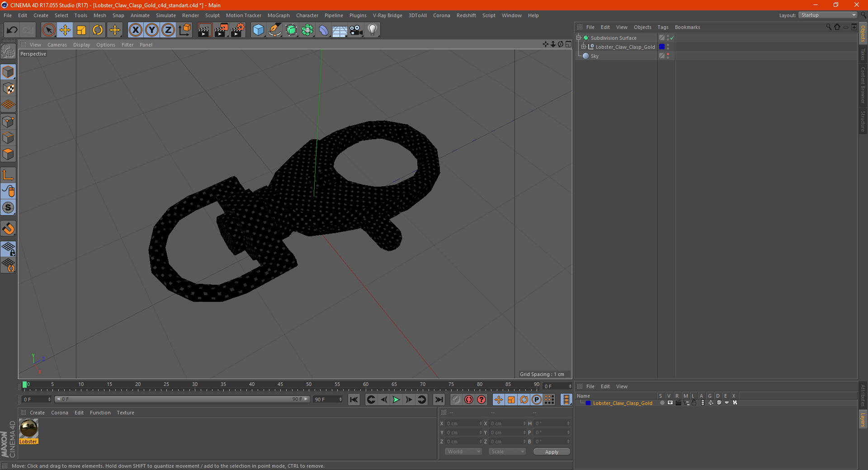
Task: Toggle layer render clapboard icon
Action: pos(678,403)
